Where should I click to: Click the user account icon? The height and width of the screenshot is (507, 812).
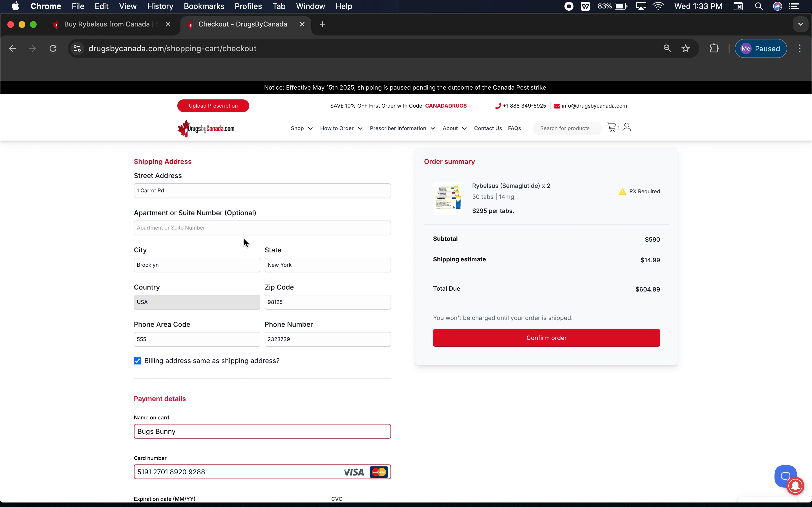[x=627, y=127]
